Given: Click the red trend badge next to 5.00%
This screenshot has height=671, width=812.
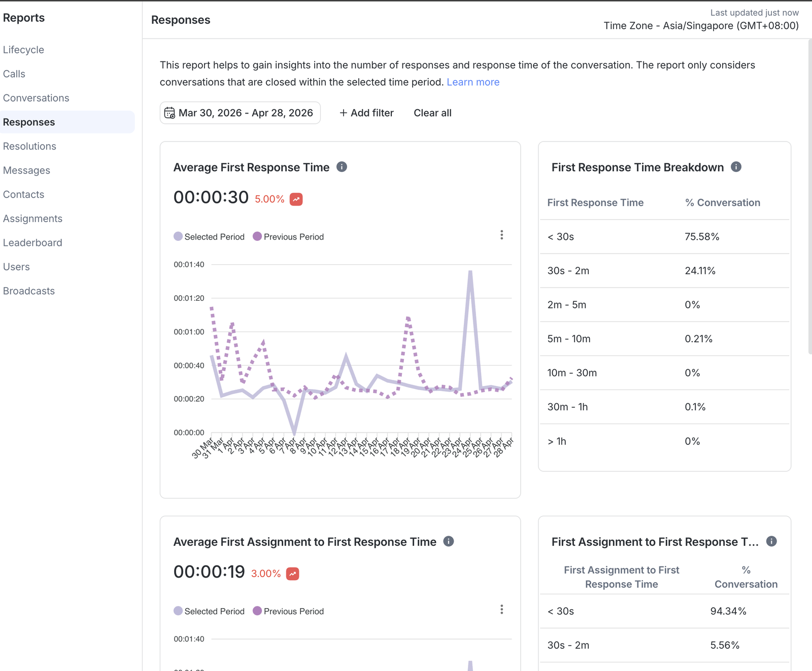Looking at the screenshot, I should (x=296, y=199).
